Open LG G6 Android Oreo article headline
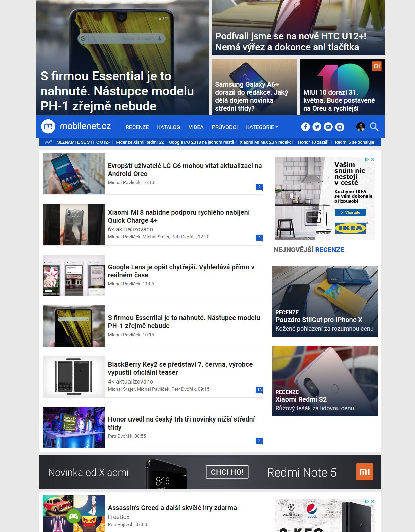The height and width of the screenshot is (532, 415). pyautogui.click(x=185, y=170)
